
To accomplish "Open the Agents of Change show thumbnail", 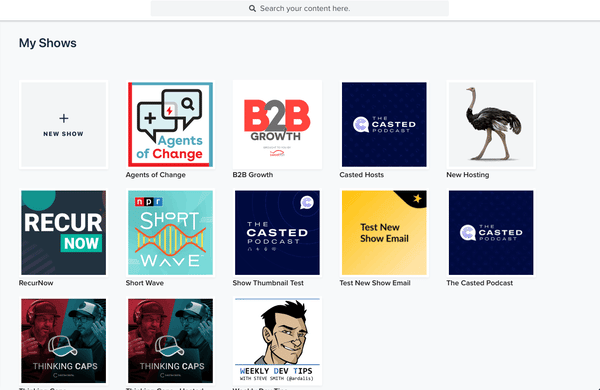I will click(170, 124).
